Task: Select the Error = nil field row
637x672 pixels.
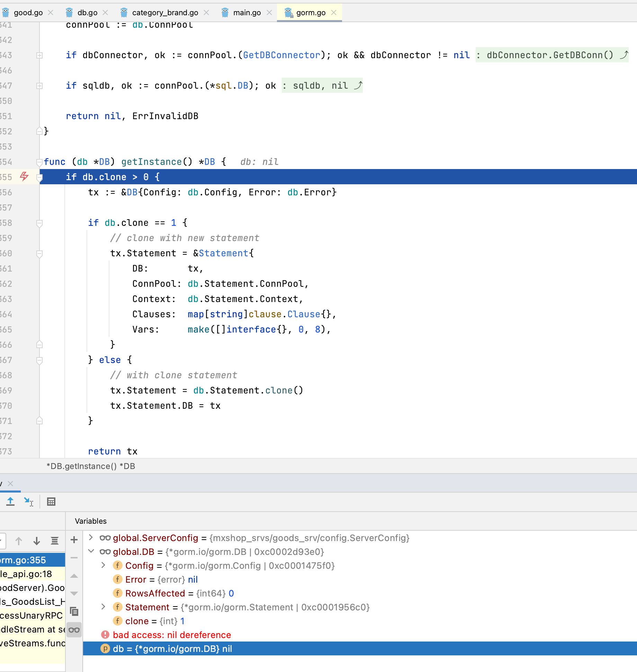Action: pyautogui.click(x=360, y=579)
